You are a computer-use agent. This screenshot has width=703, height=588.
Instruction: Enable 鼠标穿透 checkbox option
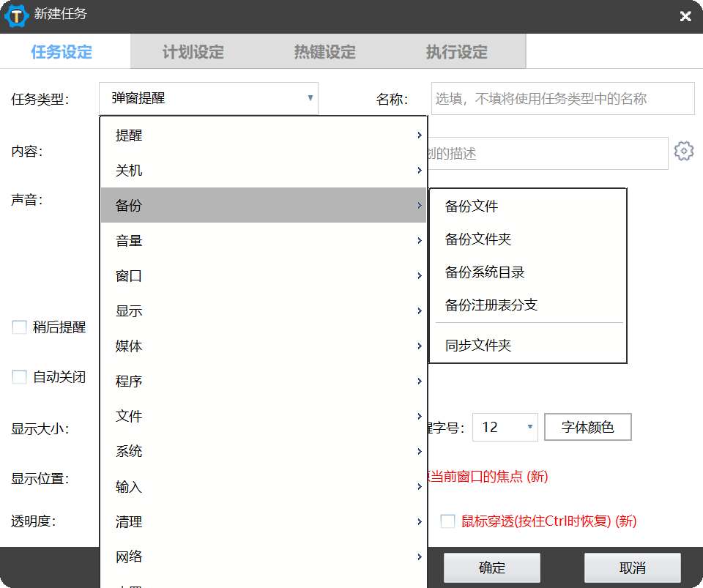pos(447,521)
